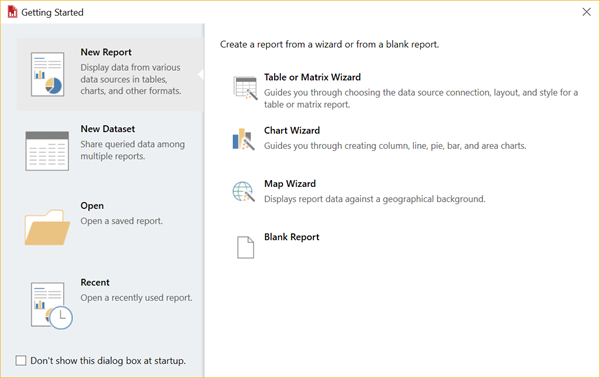Select the New Dataset table icon
The image size is (600, 378).
(47, 151)
